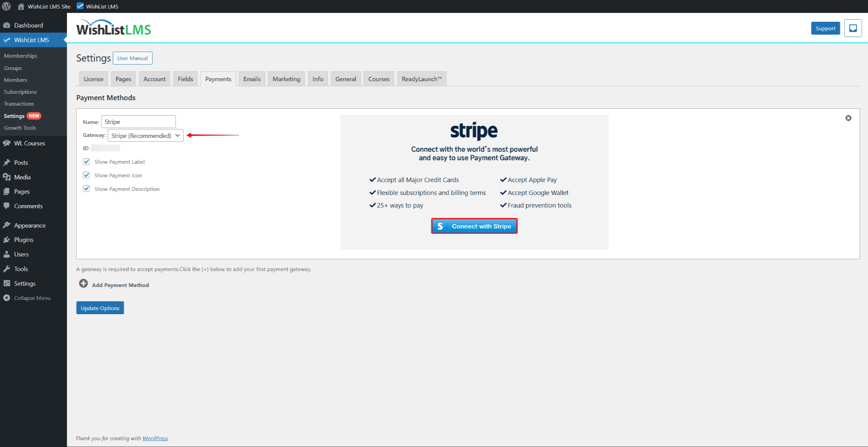
Task: Click the WordPress logo in the admin bar
Action: [x=6, y=6]
